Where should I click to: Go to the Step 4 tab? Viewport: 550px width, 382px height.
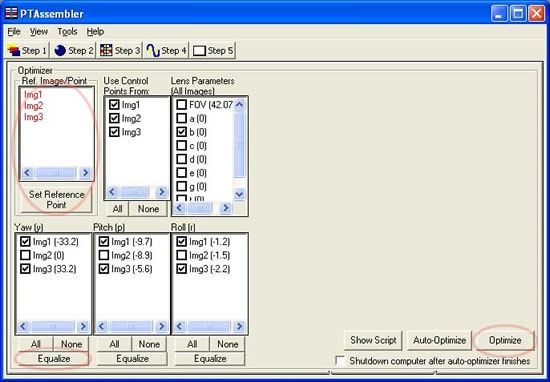tap(166, 51)
